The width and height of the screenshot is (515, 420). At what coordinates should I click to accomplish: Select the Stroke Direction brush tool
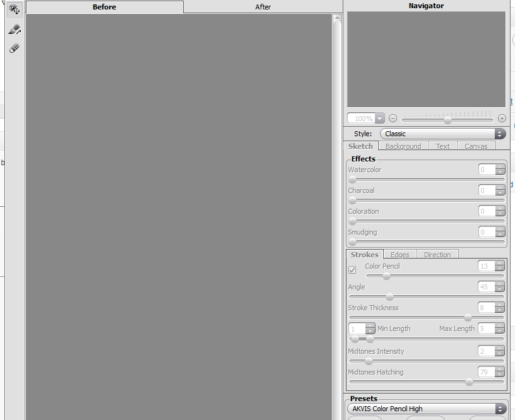pos(15,30)
